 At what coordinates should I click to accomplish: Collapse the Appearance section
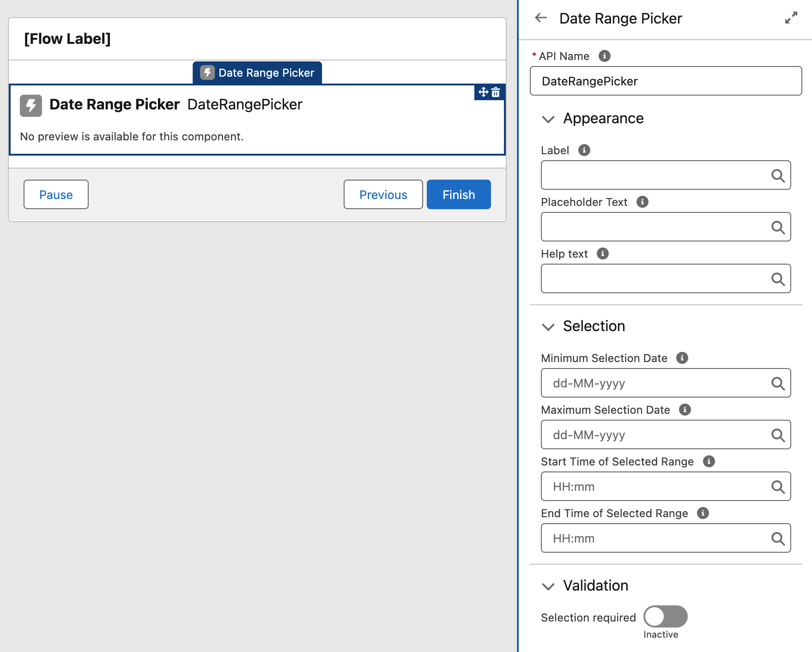(x=548, y=119)
